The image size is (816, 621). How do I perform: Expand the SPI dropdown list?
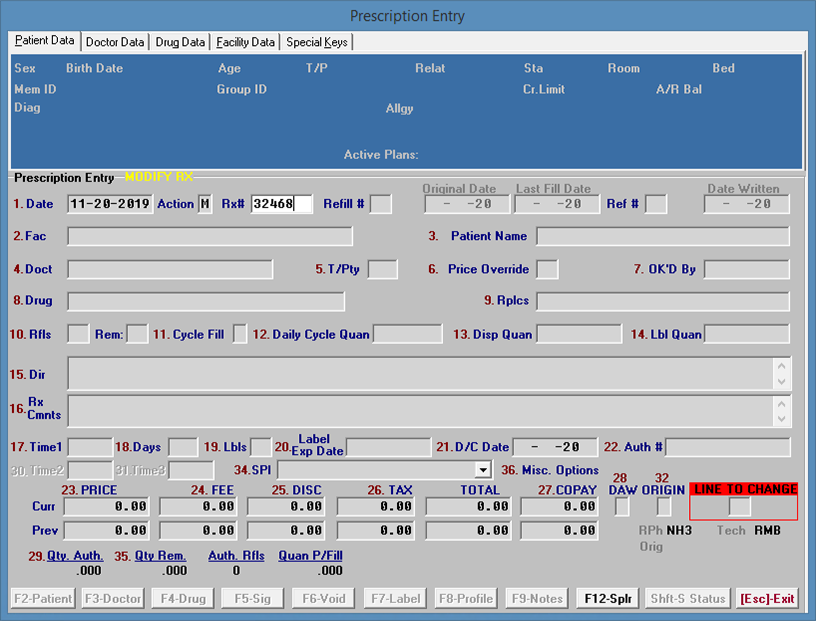coord(483,470)
